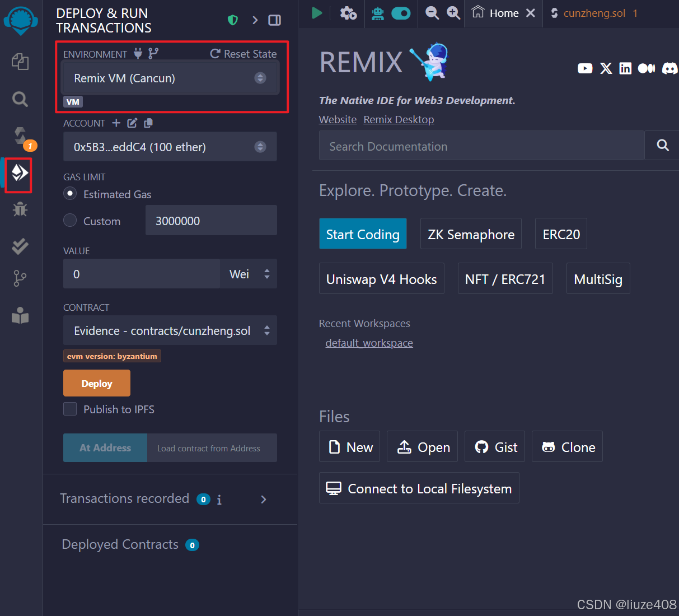This screenshot has height=616, width=679.
Task: Open the ERC20 template
Action: tap(561, 234)
